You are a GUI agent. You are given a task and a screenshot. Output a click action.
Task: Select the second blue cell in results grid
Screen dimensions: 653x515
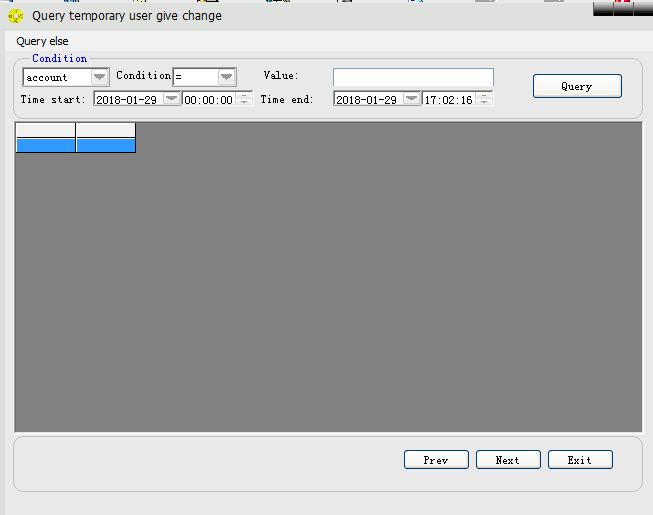point(106,145)
